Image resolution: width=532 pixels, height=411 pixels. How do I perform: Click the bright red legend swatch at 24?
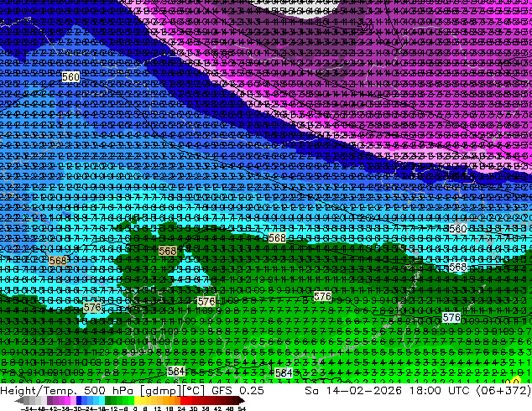(x=183, y=400)
